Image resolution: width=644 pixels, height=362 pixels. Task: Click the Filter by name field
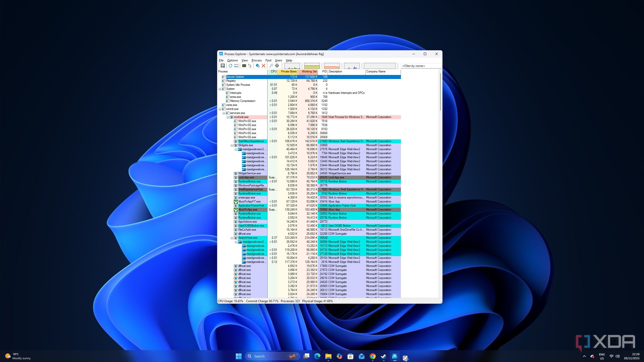point(420,66)
